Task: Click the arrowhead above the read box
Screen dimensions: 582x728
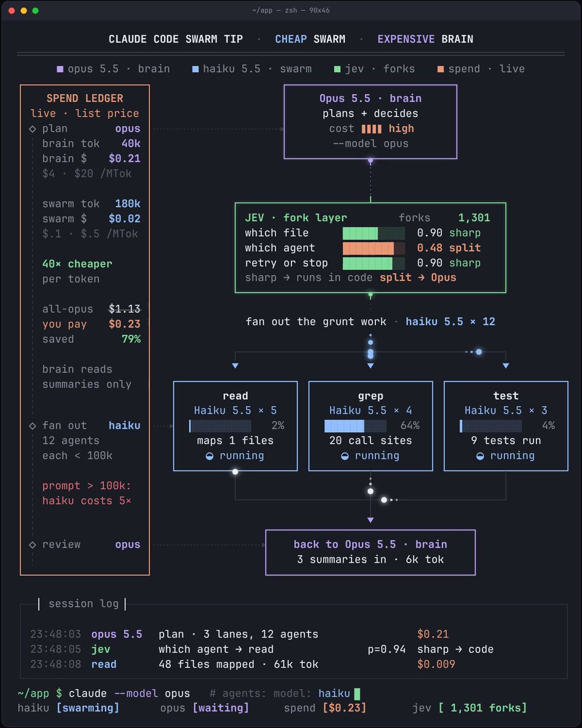Action: (x=235, y=366)
